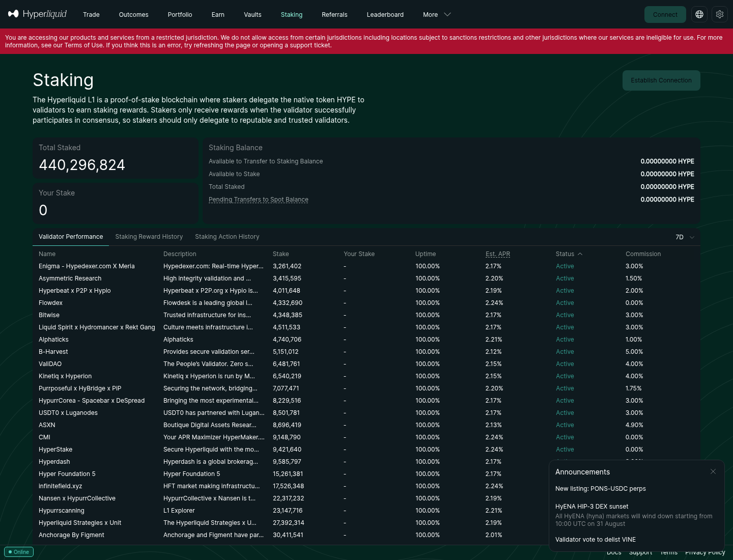Select the infinitefield.xyz validator
This screenshot has width=733, height=560.
point(60,486)
